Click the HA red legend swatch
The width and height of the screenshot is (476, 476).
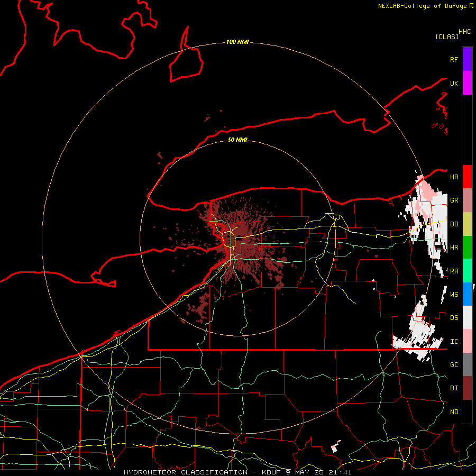(x=467, y=177)
